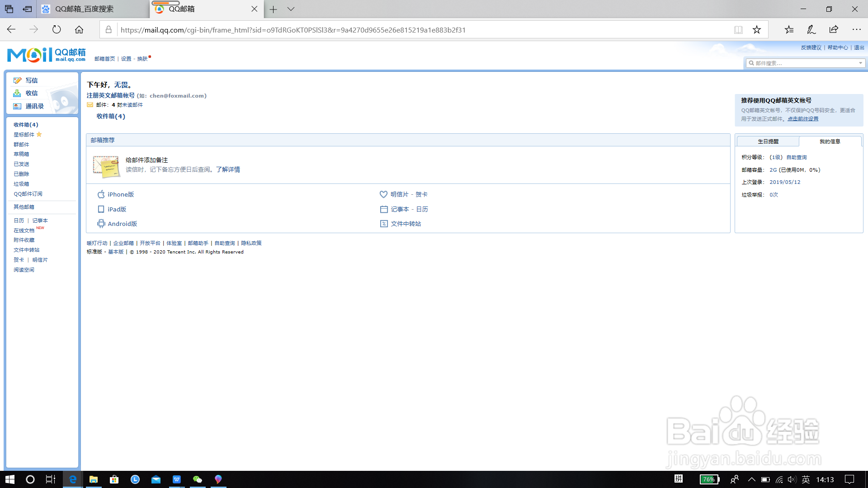Open the contacts (通讯录) icon
This screenshot has width=868, height=488.
tap(17, 106)
